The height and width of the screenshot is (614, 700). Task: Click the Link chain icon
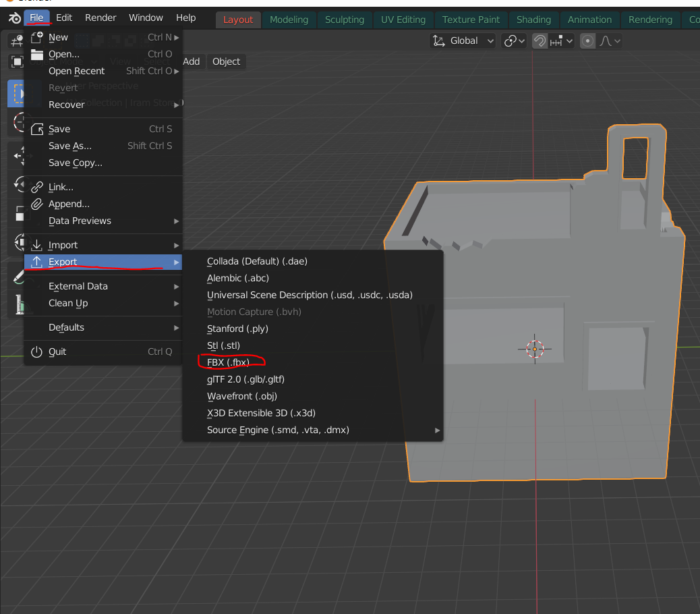click(36, 187)
